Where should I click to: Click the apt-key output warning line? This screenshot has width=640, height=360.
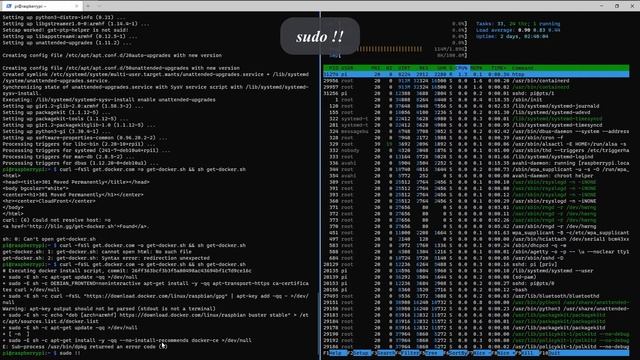point(109,309)
